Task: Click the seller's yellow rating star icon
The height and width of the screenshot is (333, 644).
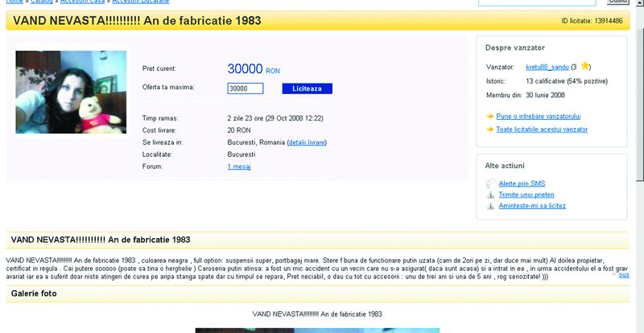Action: pyautogui.click(x=585, y=65)
